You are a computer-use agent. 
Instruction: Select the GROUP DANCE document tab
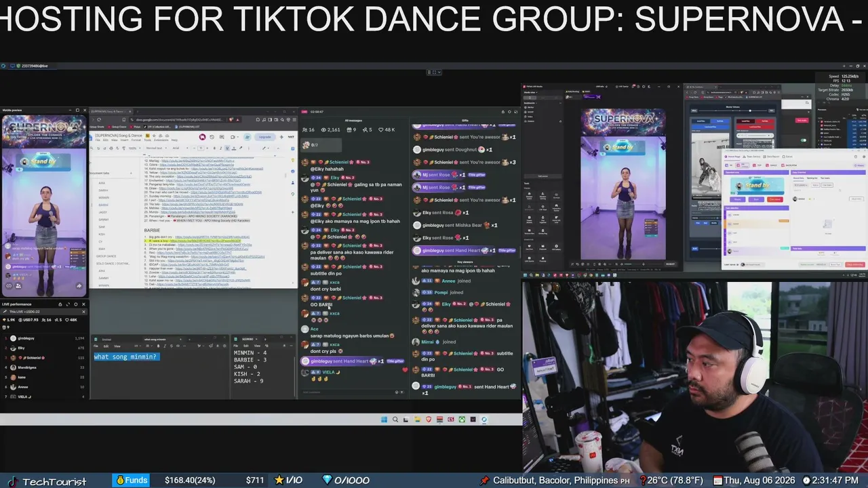(x=106, y=256)
